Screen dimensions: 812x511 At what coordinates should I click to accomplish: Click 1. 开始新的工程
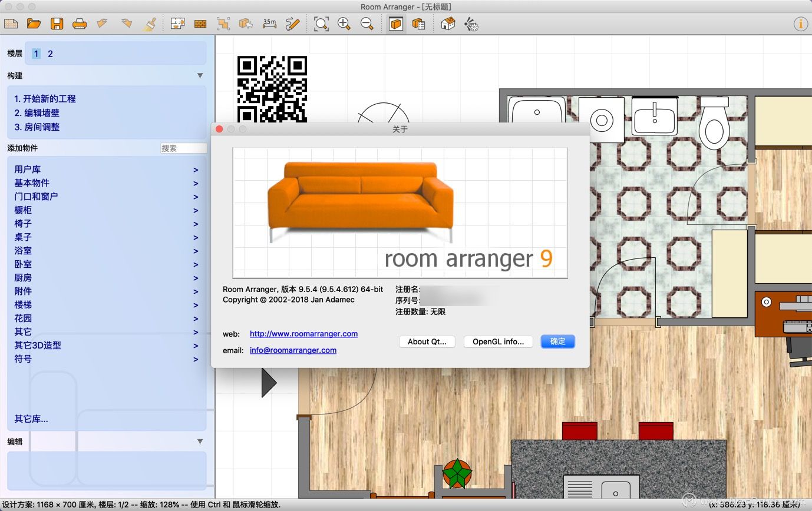[45, 99]
